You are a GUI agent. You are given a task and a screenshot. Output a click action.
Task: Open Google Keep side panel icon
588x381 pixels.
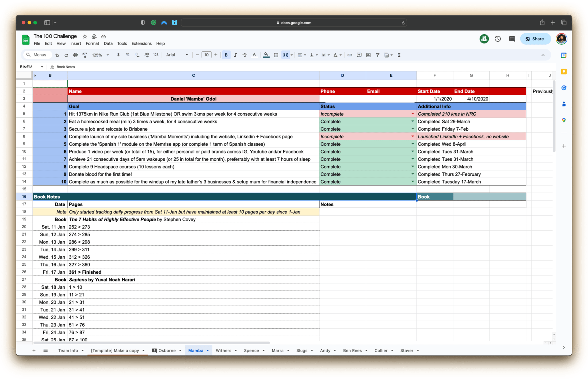point(564,71)
